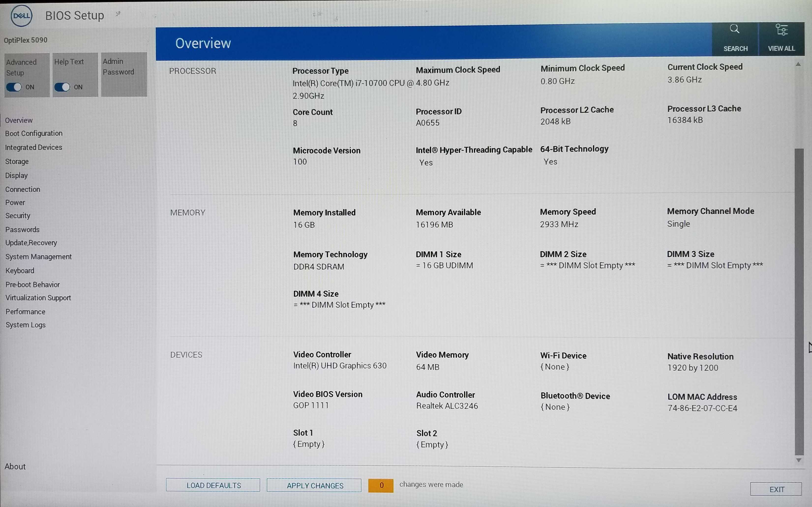Click the Native Resolution value 1920 by 1200
This screenshot has height=507, width=812.
[x=693, y=368]
